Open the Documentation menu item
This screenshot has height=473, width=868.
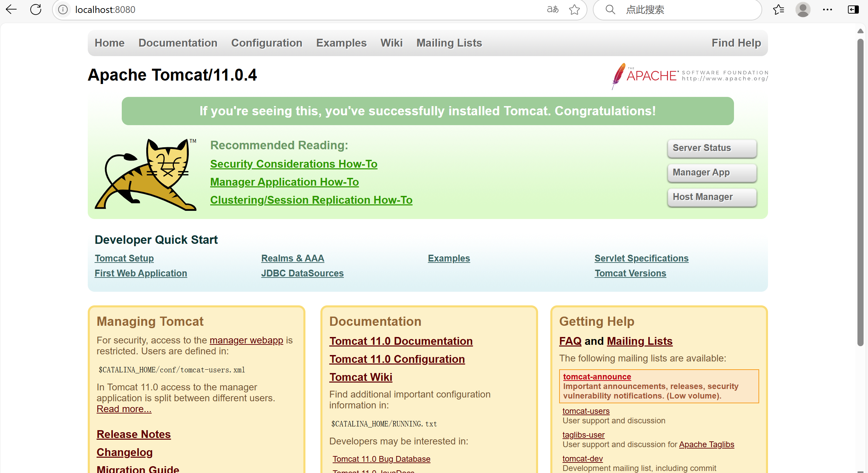(x=178, y=43)
